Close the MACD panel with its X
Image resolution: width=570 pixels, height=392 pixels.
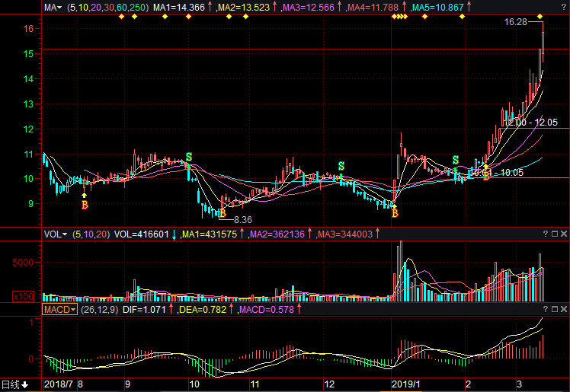click(x=562, y=310)
